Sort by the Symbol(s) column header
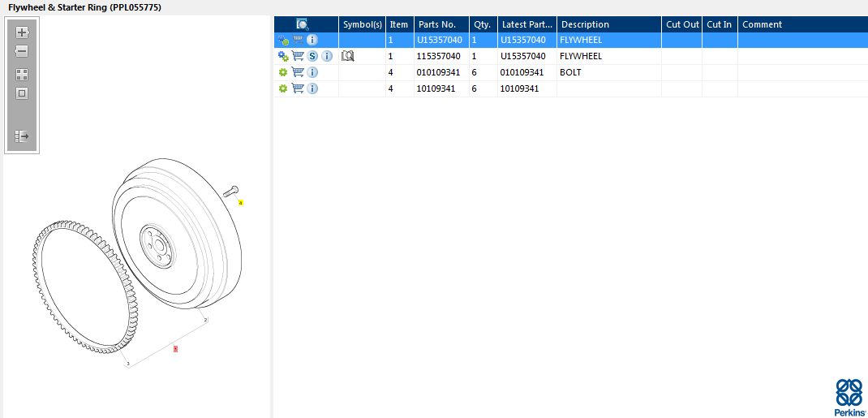The height and width of the screenshot is (418, 868). coord(363,24)
